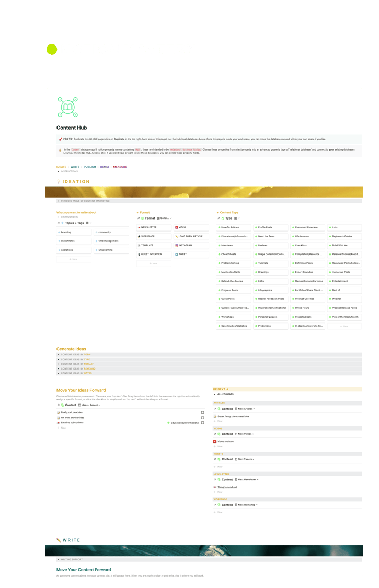379x588 pixels.
Task: Add a new card under Format gallery
Action: 154,263
